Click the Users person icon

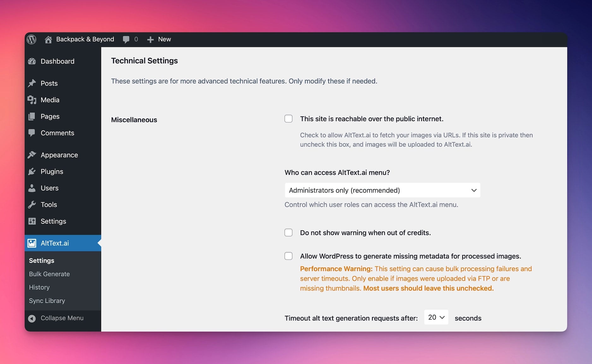click(x=32, y=188)
